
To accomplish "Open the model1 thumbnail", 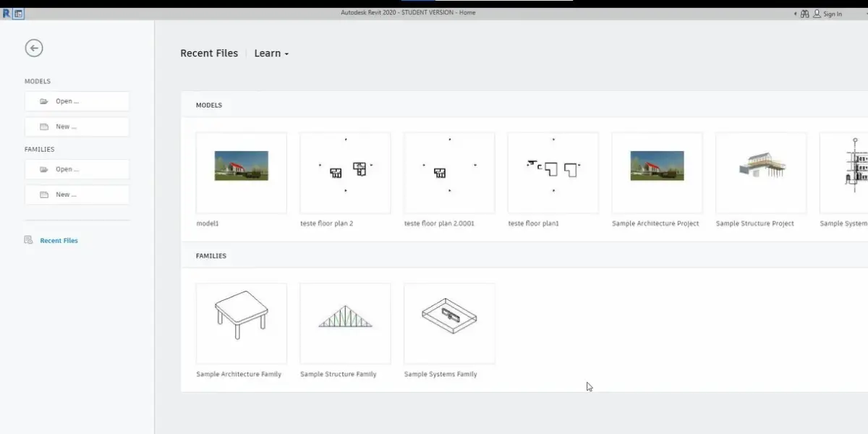I will [x=242, y=173].
